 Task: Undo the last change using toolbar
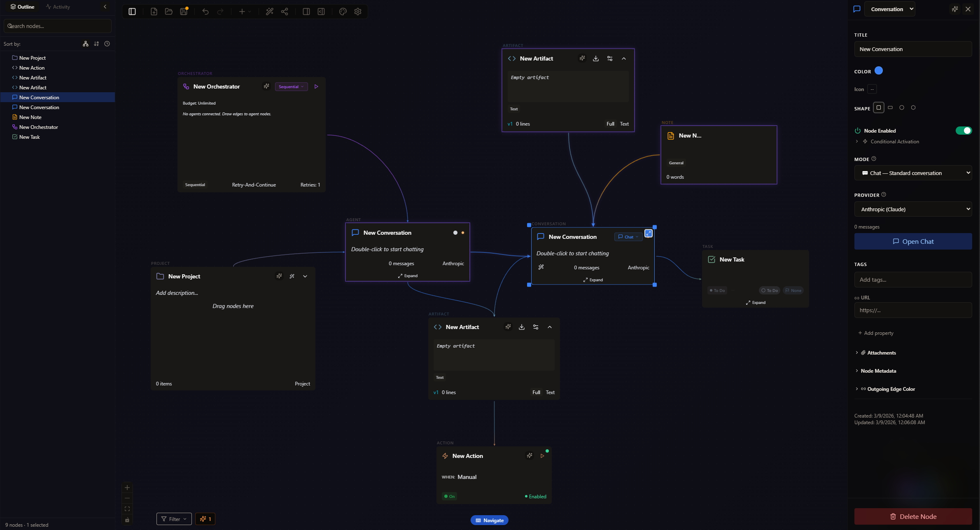tap(205, 12)
